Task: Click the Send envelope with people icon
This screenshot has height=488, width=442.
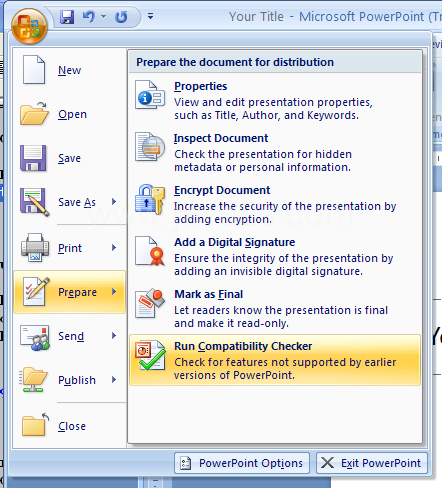Action: 35,337
